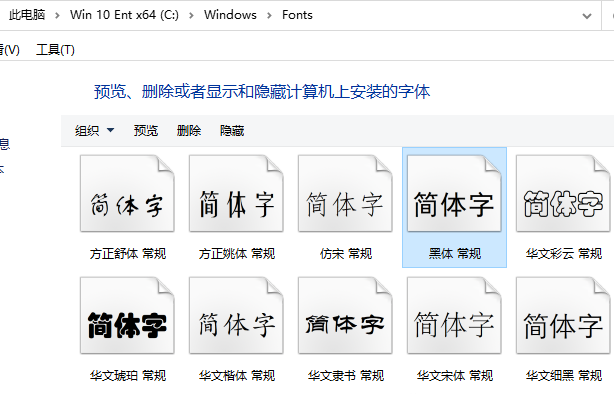
Task: Open the 方正舒体 常规 font icon
Action: pos(127,193)
